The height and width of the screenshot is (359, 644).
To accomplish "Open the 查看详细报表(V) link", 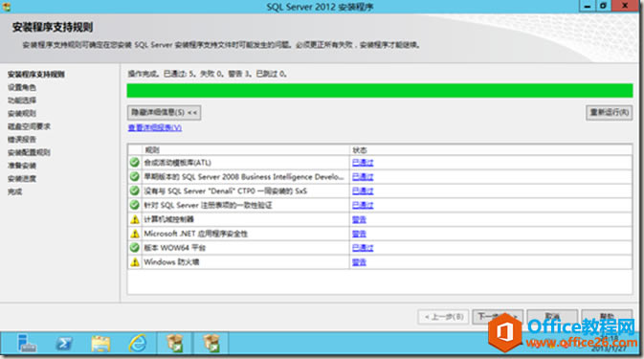I will click(155, 127).
